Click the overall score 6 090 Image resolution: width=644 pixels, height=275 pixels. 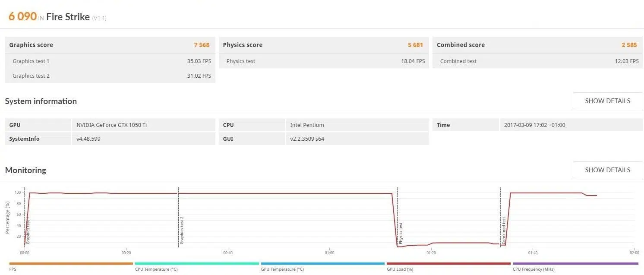pos(22,16)
